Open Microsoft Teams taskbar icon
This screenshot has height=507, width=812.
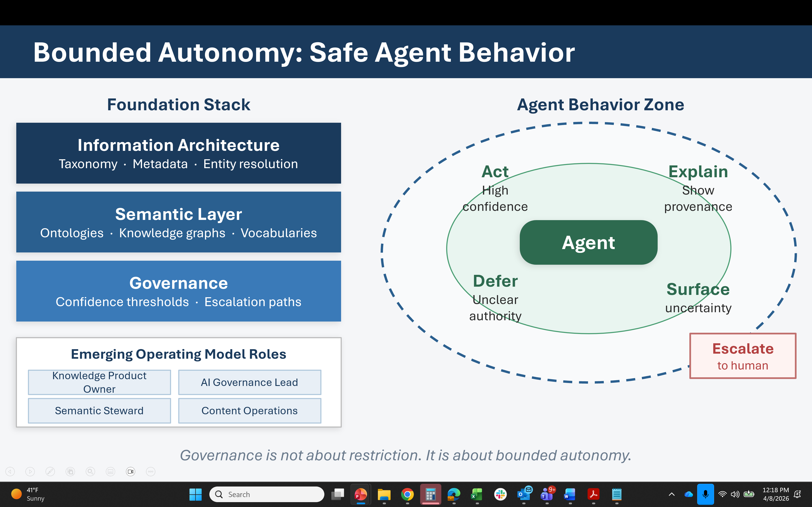point(547,494)
